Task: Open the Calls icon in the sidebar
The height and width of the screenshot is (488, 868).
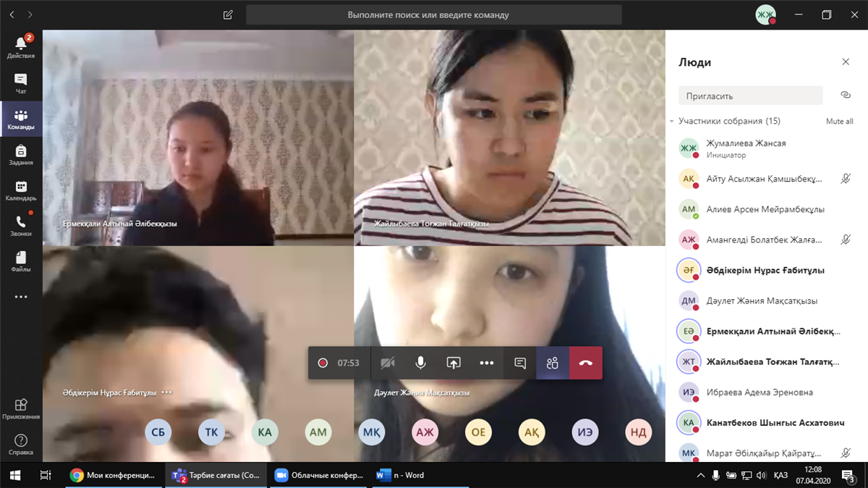Action: (21, 225)
